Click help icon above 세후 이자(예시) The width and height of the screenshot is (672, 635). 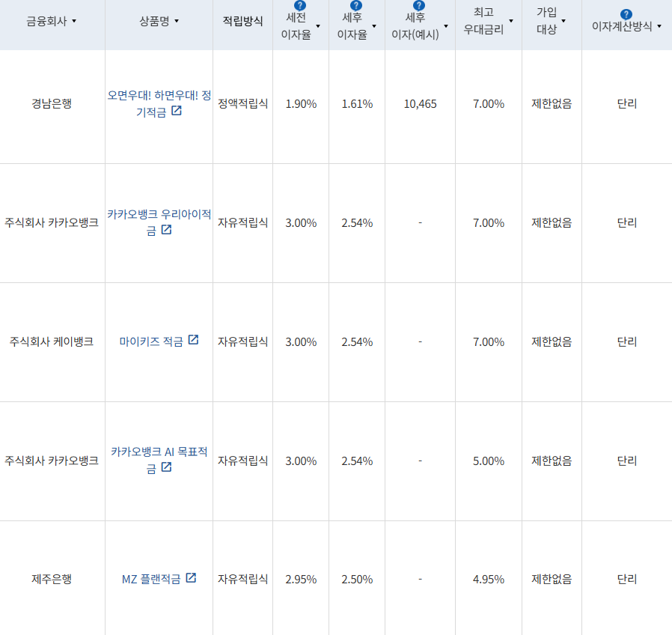(x=419, y=5)
